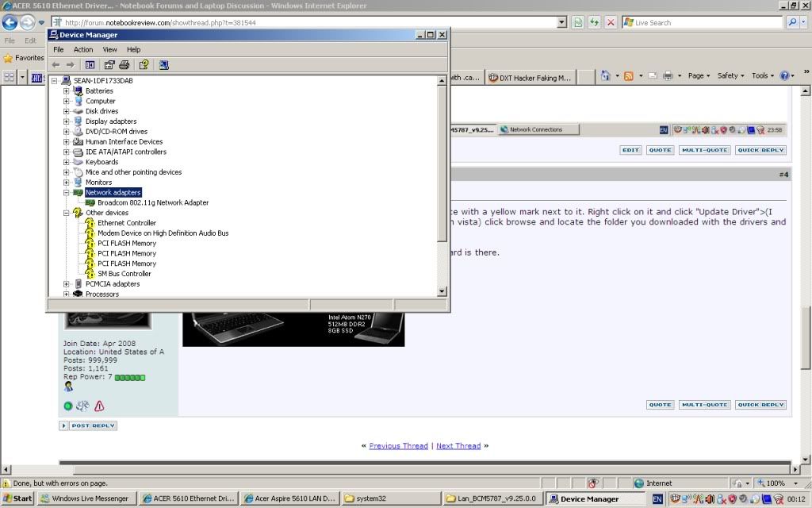Click the Favorites star button

[x=24, y=58]
